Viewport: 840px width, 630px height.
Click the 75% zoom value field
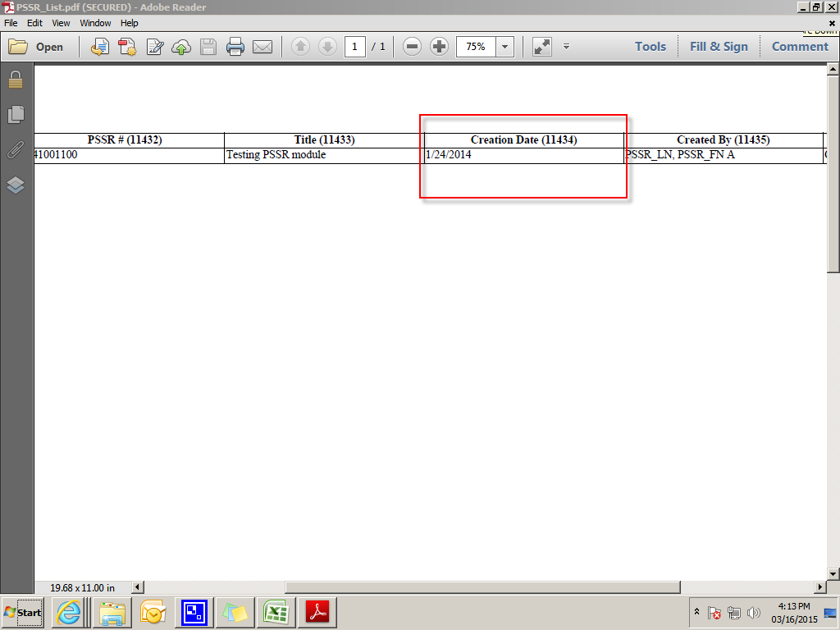[476, 47]
